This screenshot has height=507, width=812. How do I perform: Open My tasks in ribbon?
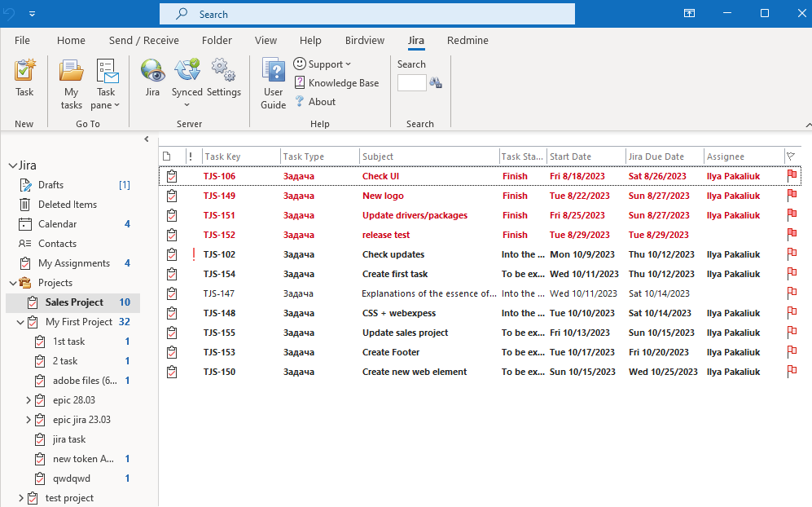coord(72,85)
